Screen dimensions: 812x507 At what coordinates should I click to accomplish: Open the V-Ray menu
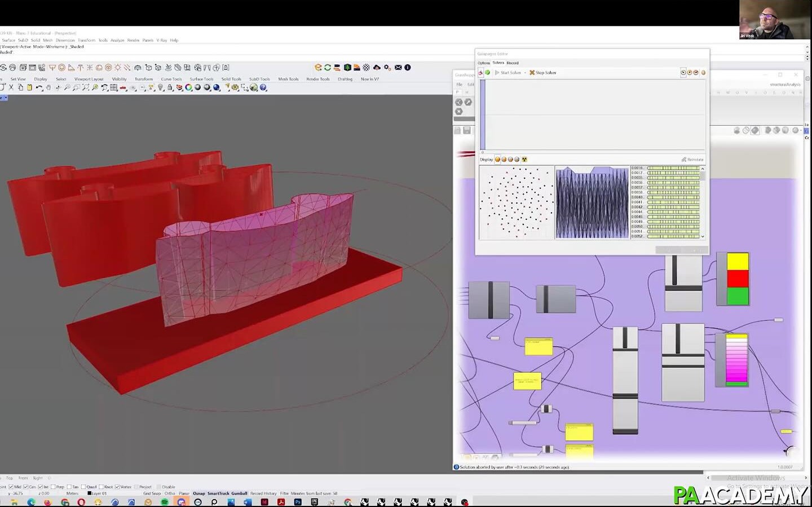pyautogui.click(x=161, y=41)
